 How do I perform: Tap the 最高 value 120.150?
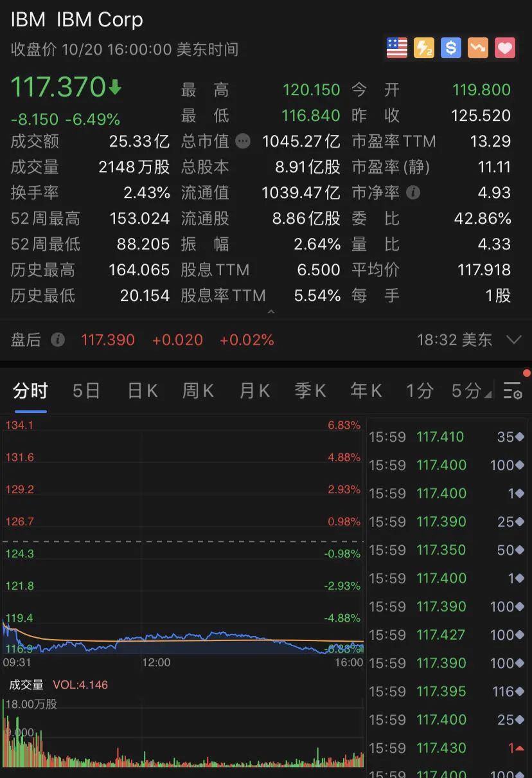point(312,89)
